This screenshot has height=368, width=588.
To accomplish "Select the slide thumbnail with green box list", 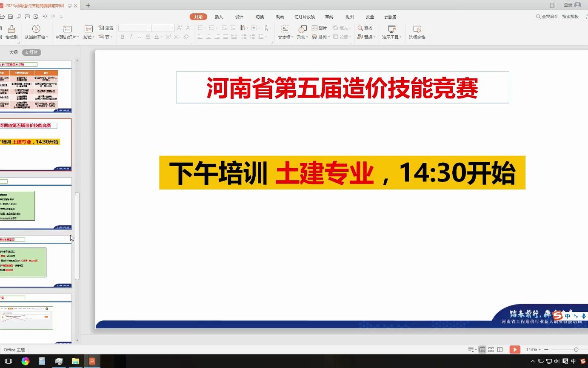I will click(36, 204).
